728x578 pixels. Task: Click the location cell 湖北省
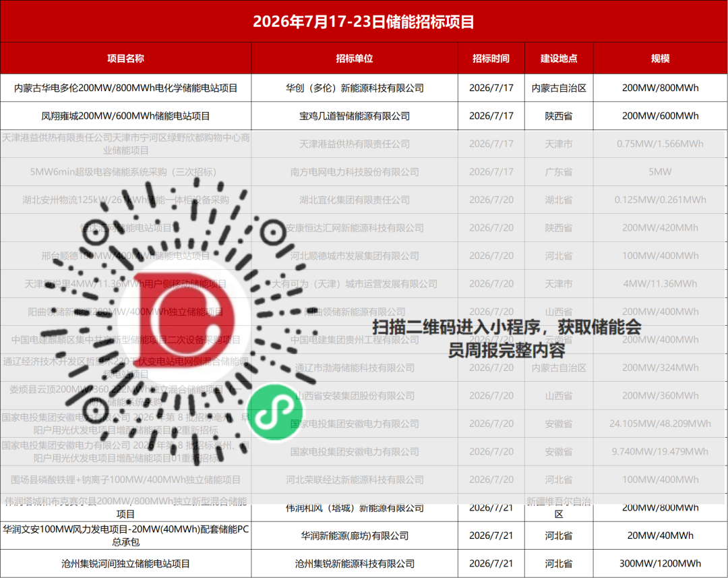tap(559, 200)
